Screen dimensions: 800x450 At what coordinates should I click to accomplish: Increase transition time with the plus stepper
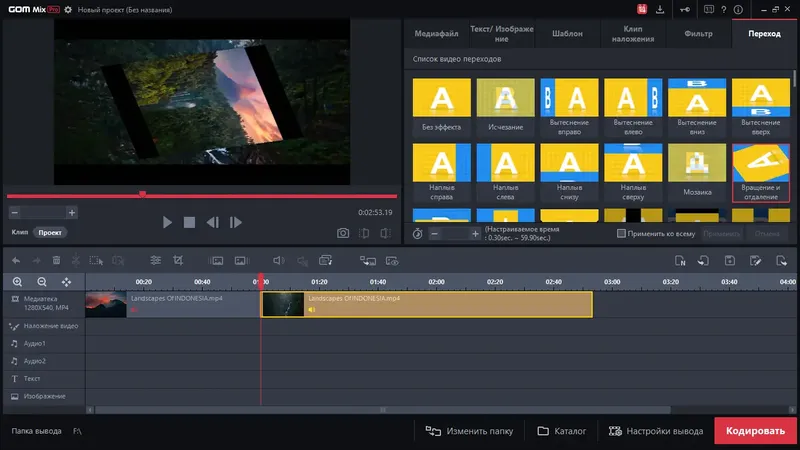[475, 234]
